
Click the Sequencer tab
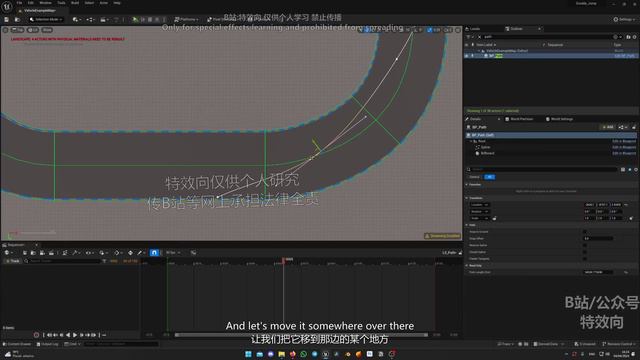pyautogui.click(x=16, y=245)
